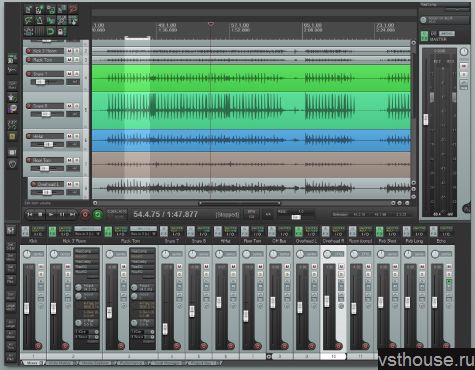Click the Mixer tab at the bottom docker

[32, 363]
